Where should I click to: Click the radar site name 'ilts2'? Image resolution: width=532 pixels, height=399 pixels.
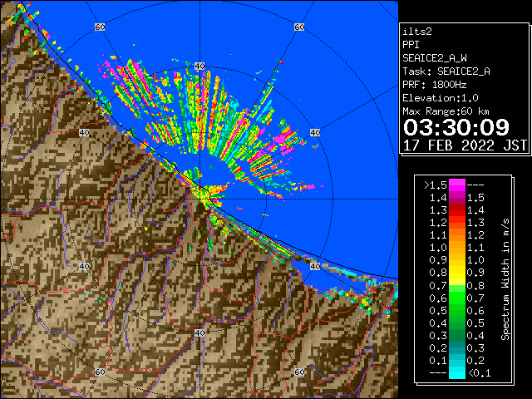coord(417,32)
